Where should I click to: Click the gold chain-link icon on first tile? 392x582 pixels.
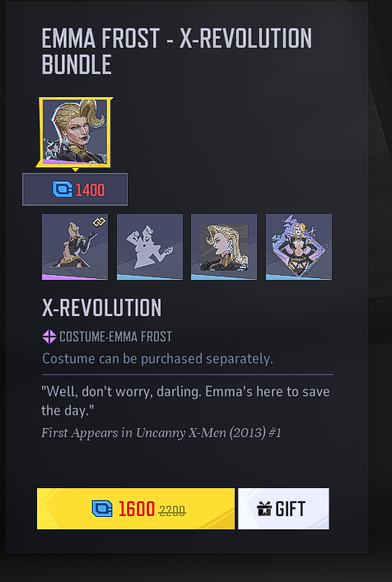pos(99,222)
